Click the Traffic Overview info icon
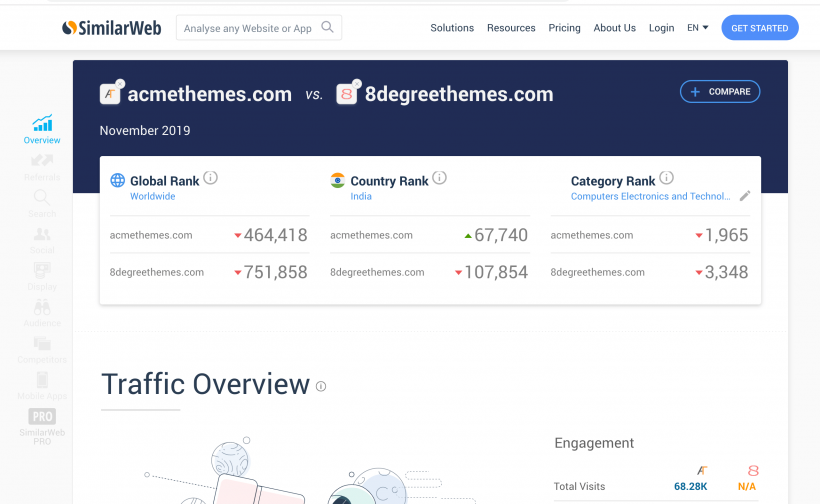 321,386
